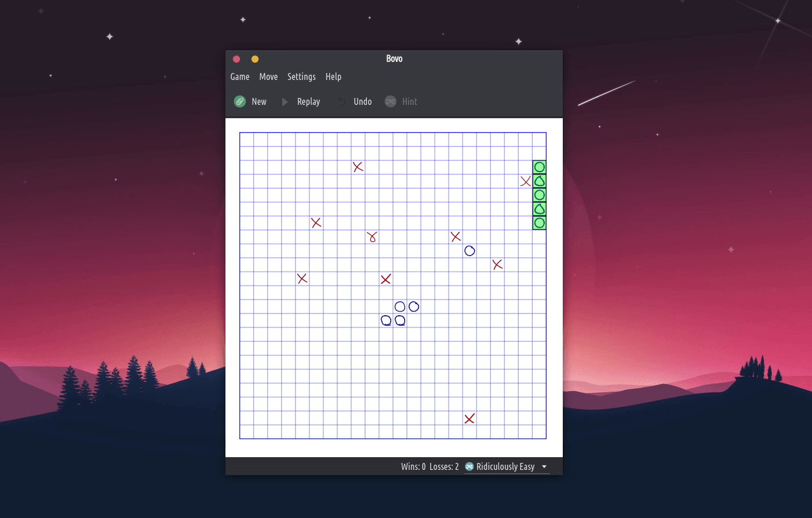Click the X beside the green winning column
The width and height of the screenshot is (812, 518).
point(526,181)
